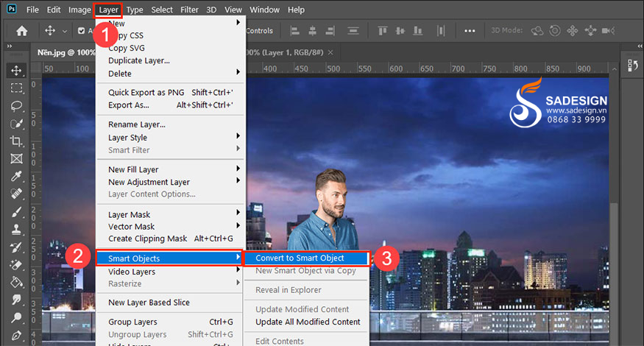Click Distribute horizontally icon
Image resolution: width=644 pixels, height=346 pixels.
pos(441,31)
